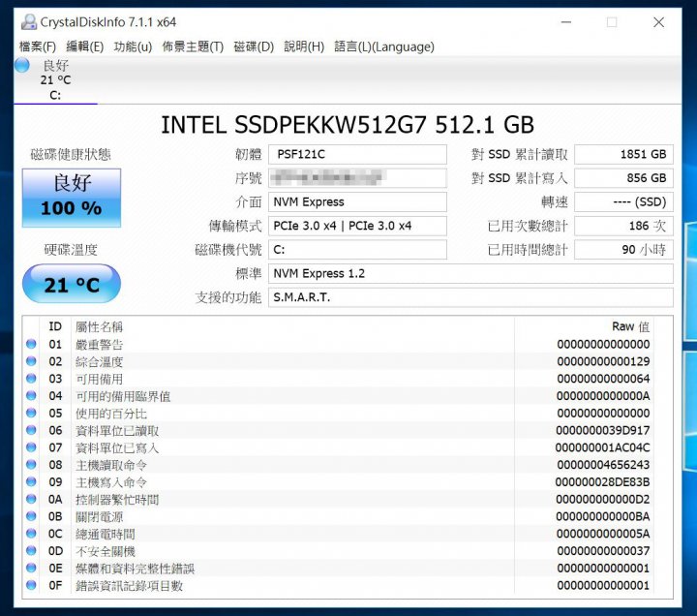The height and width of the screenshot is (616, 697).
Task: Open the 佈景主題(T) menu
Action: pyautogui.click(x=193, y=46)
